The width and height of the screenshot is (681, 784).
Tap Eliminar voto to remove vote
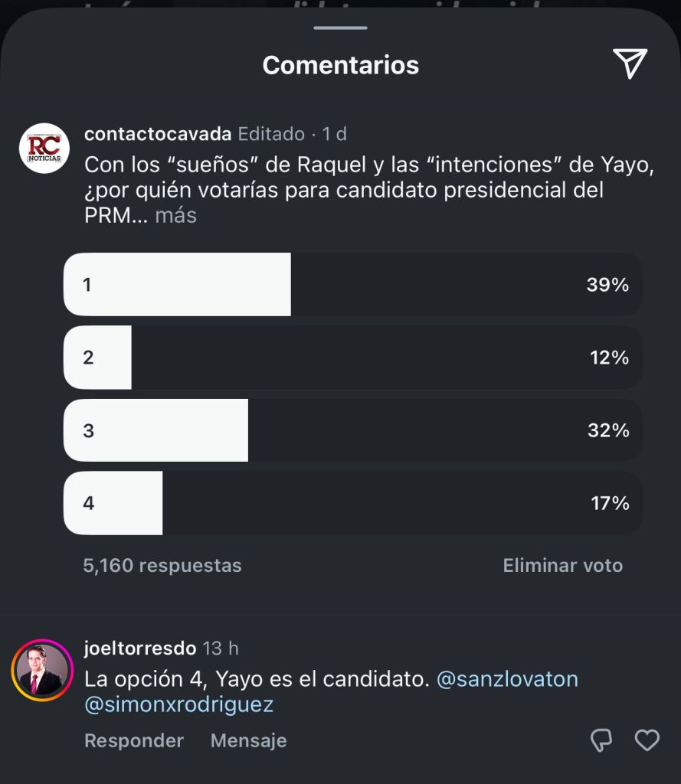pyautogui.click(x=562, y=566)
